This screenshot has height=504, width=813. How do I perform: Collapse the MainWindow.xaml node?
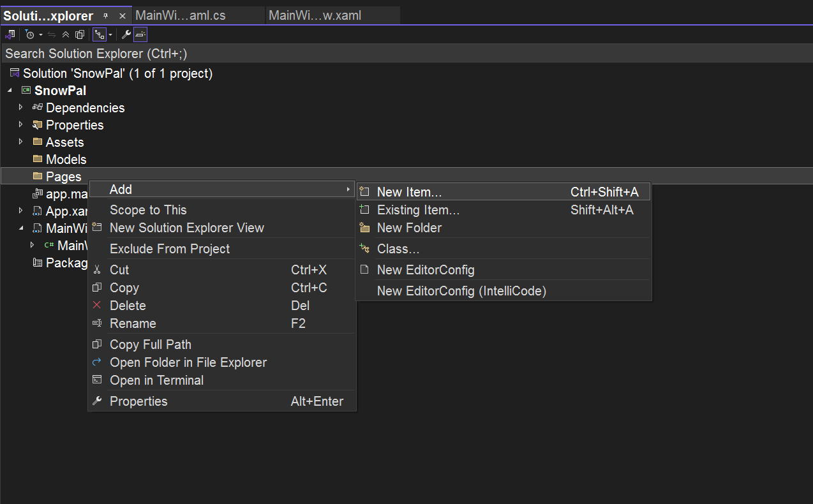pos(21,228)
